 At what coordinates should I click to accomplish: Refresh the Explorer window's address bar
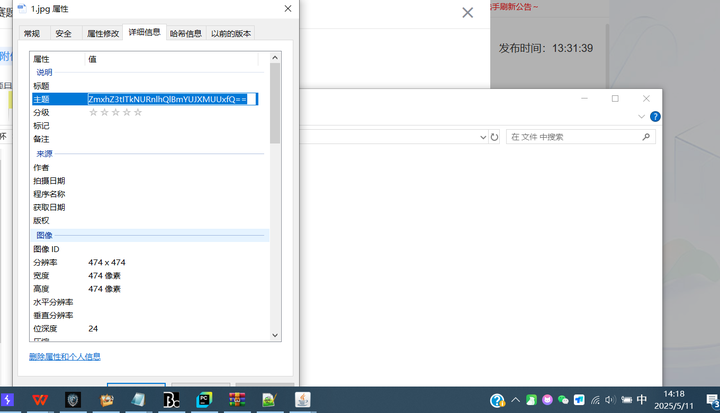[x=494, y=137]
